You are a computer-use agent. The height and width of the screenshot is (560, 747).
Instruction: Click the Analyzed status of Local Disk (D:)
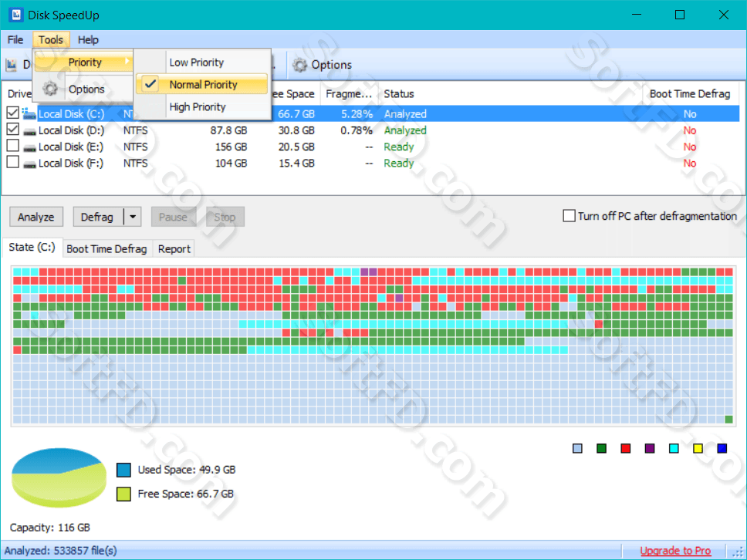(405, 130)
